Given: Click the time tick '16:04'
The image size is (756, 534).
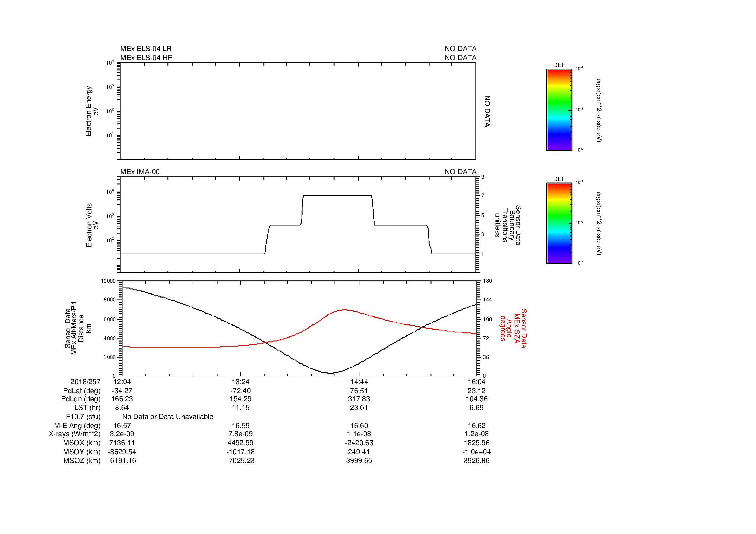Looking at the screenshot, I should tap(476, 382).
